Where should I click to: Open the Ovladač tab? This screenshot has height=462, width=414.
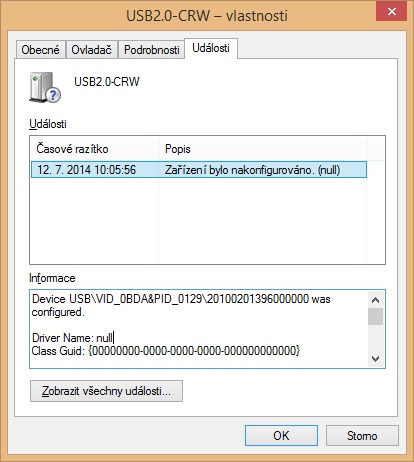92,50
